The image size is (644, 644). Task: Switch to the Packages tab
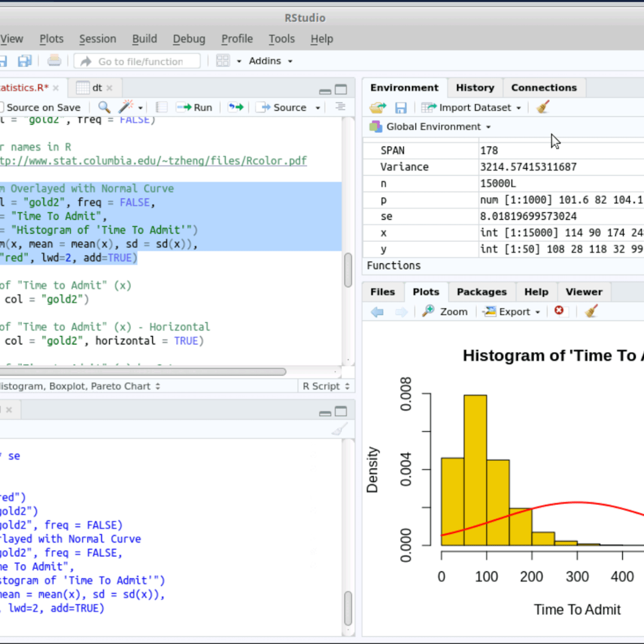(481, 291)
